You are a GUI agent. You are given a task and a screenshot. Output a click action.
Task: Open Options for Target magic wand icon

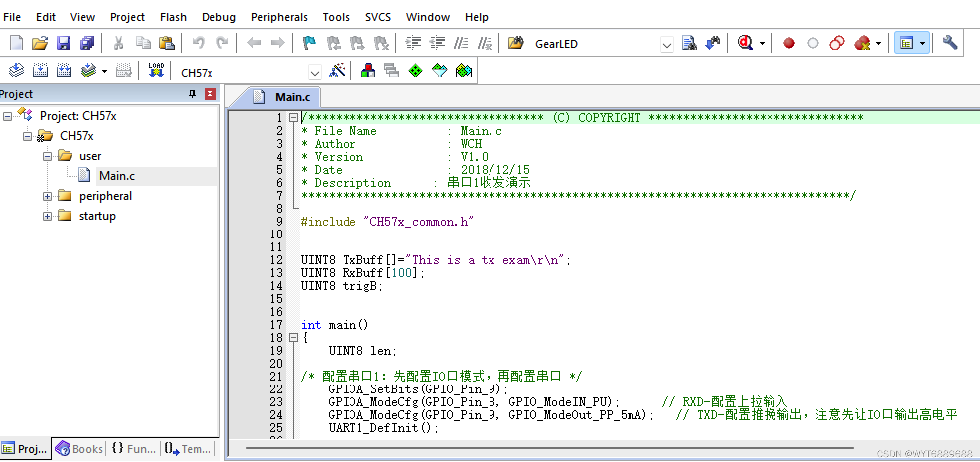[x=337, y=71]
